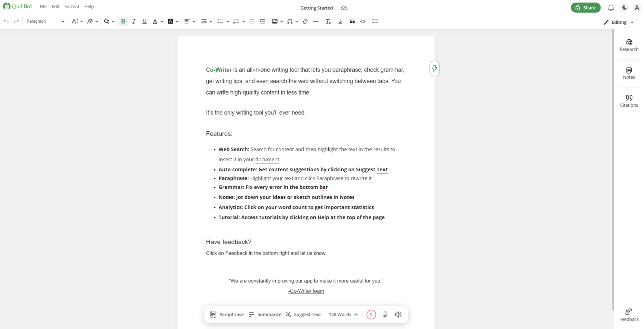Click the Paraphrase button
The width and height of the screenshot is (644, 329).
pos(227,314)
